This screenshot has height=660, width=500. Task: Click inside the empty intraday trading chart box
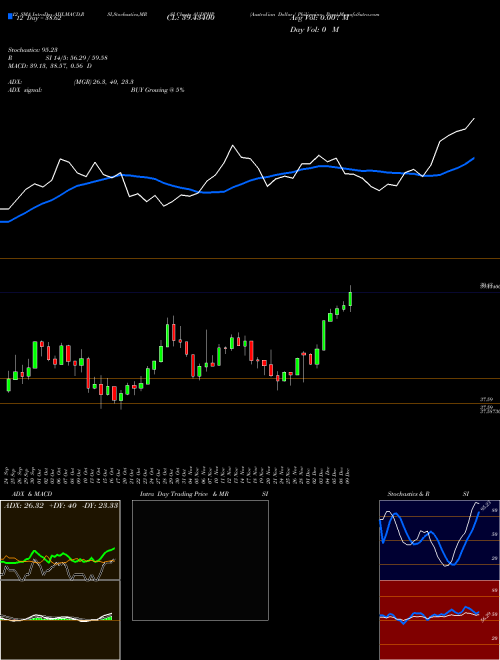point(200,560)
